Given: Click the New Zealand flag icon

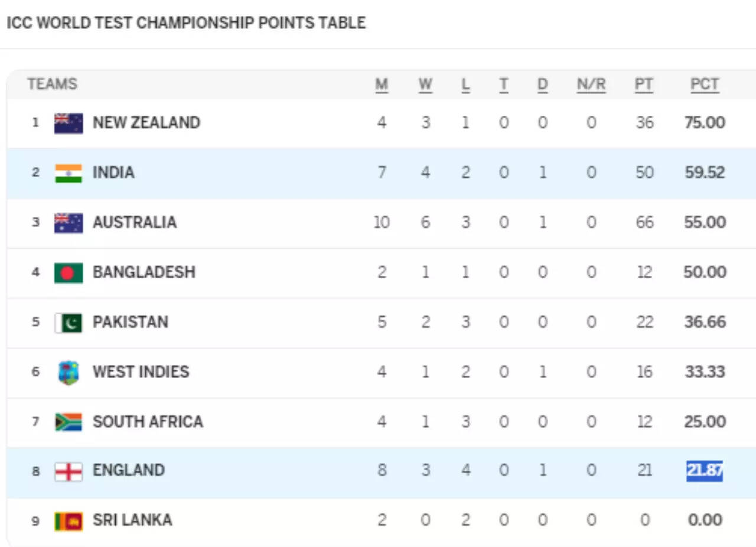Looking at the screenshot, I should click(x=69, y=123).
